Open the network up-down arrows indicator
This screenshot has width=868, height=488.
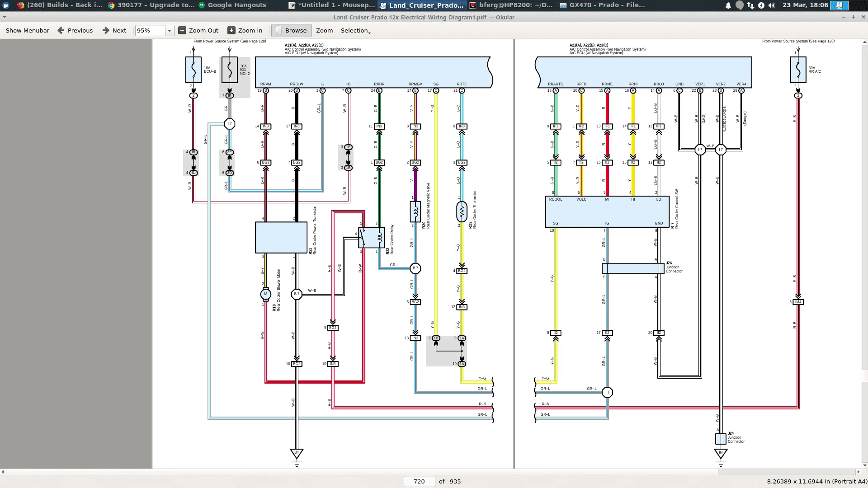[x=750, y=5]
